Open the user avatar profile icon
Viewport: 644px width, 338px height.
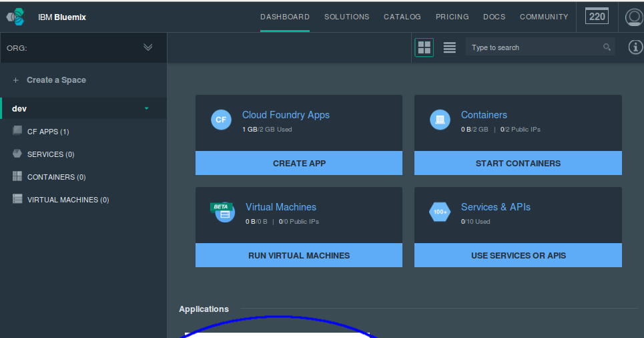point(634,17)
